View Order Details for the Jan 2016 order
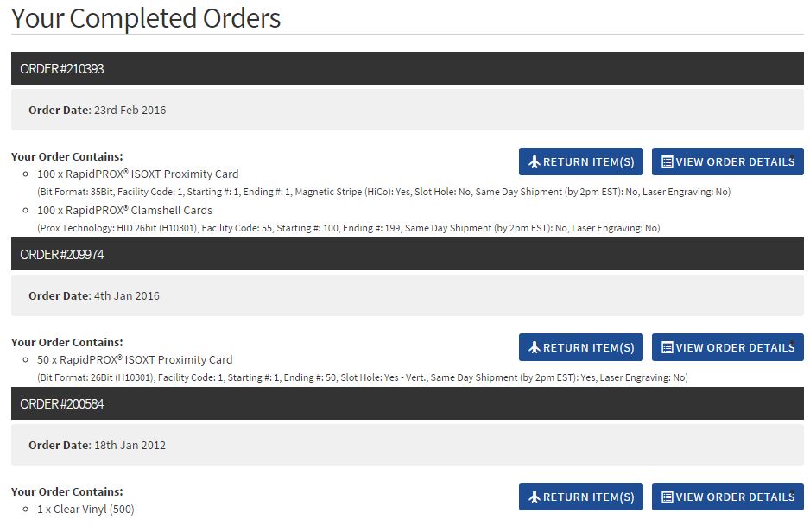810x532 pixels. click(x=727, y=347)
